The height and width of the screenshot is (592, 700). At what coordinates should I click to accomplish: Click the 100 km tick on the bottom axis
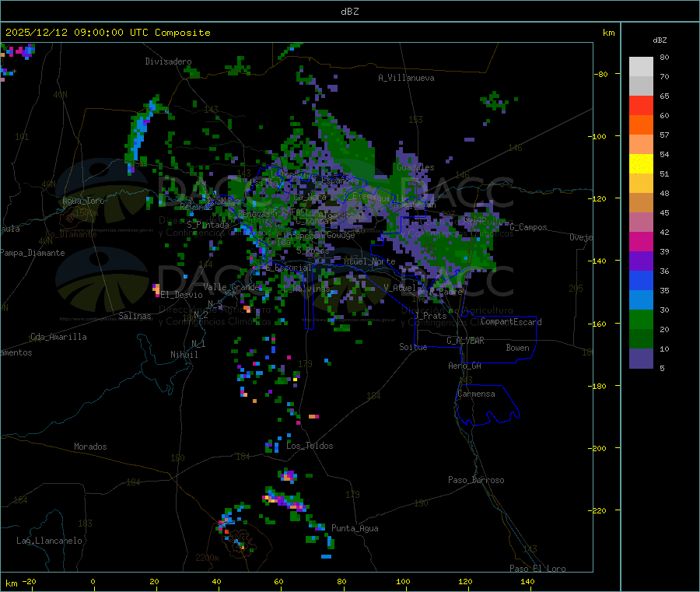click(x=403, y=581)
